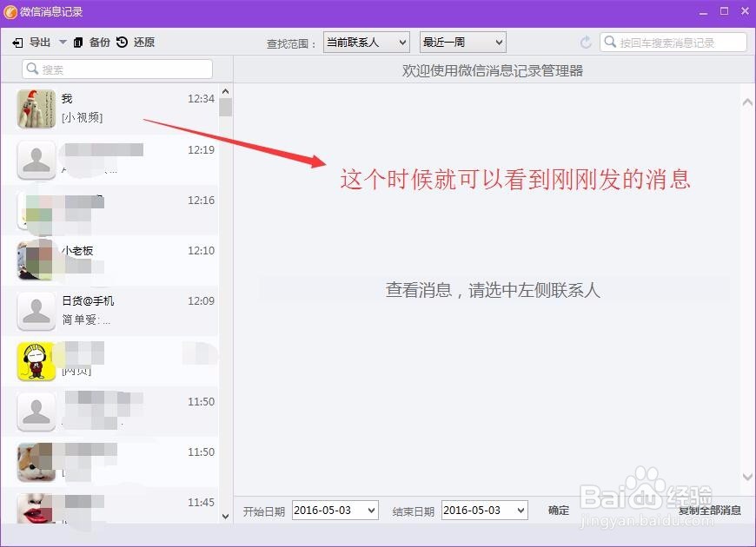The image size is (756, 547).
Task: Click 复制全部消息 copy all messages
Action: click(x=710, y=511)
